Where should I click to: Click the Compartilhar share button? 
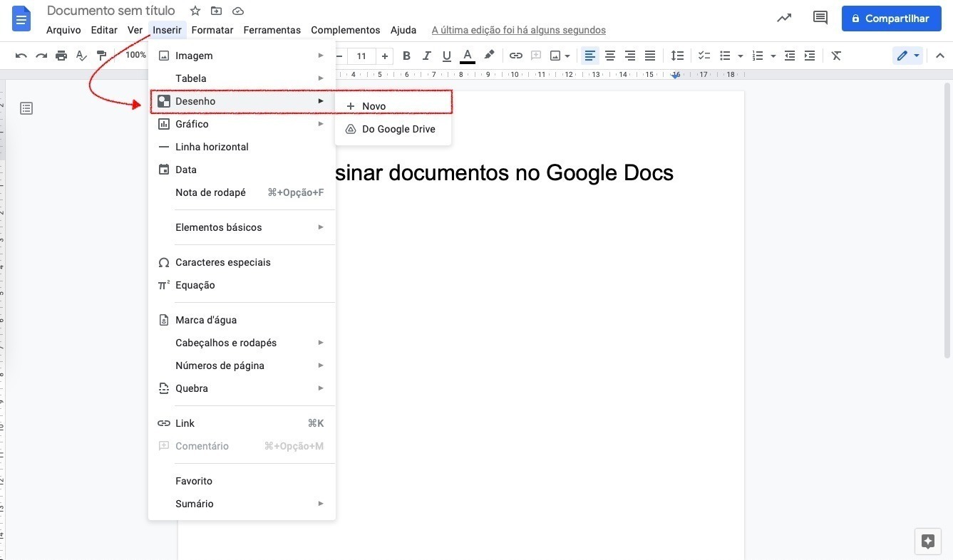(x=891, y=19)
